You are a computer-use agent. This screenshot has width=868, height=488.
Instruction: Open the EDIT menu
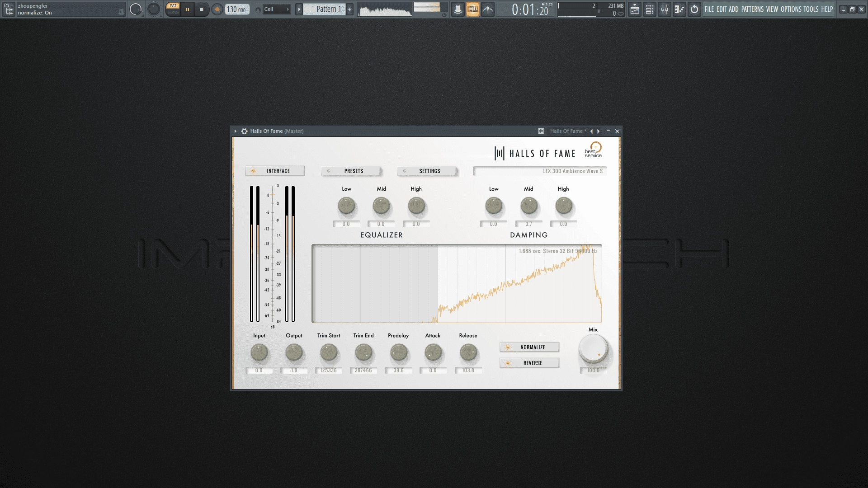coord(722,9)
